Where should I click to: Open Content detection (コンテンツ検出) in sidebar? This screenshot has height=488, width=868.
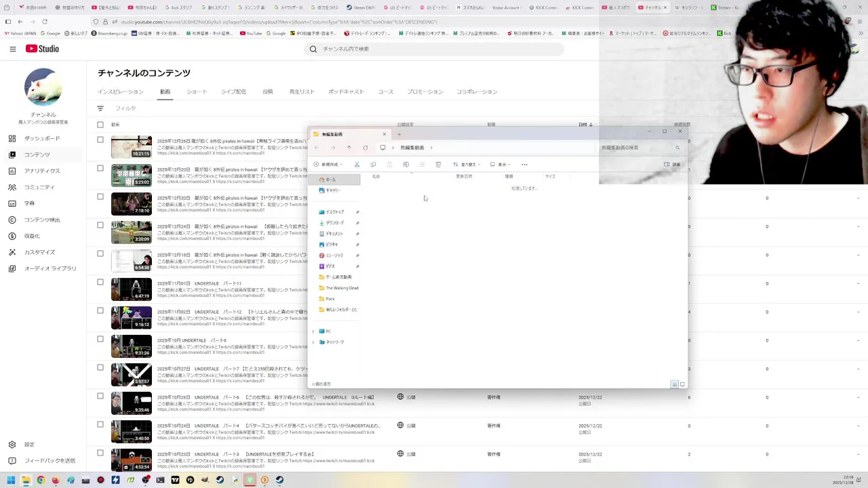pyautogui.click(x=41, y=220)
